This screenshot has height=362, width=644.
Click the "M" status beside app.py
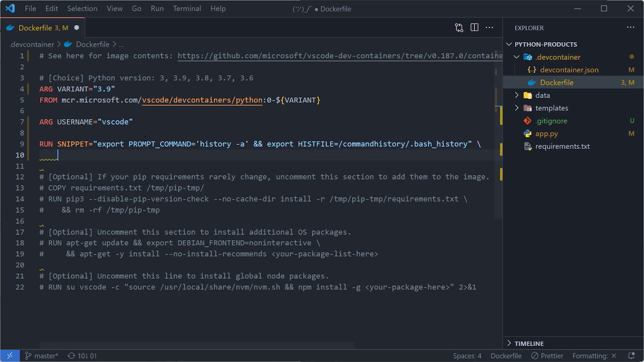point(631,134)
